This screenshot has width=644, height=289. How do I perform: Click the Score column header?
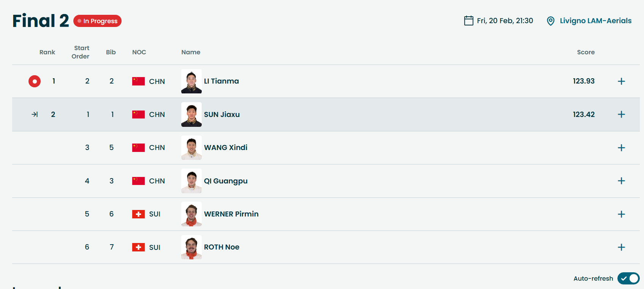585,52
